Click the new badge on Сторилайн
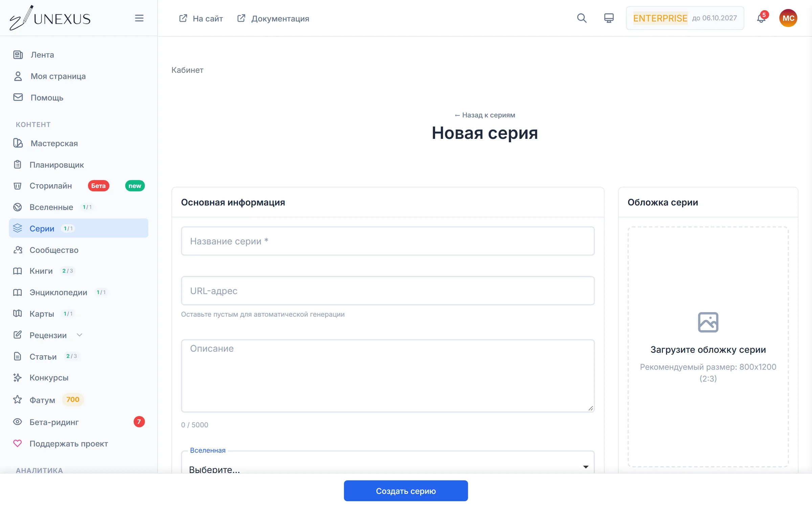Viewport: 812px width, 508px height. pyautogui.click(x=135, y=186)
